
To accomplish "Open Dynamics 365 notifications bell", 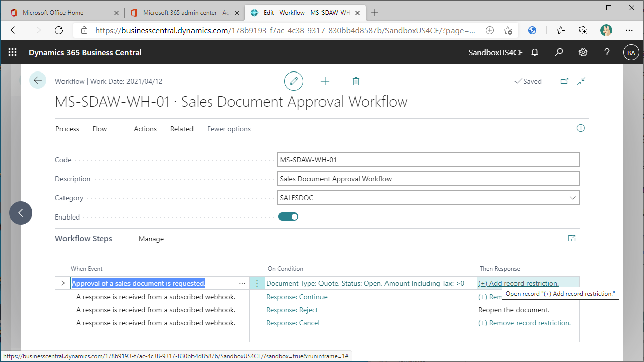I will pos(534,52).
